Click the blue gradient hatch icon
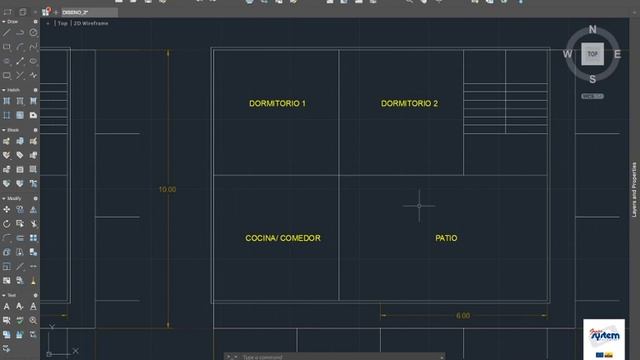640x360 pixels. (20, 116)
